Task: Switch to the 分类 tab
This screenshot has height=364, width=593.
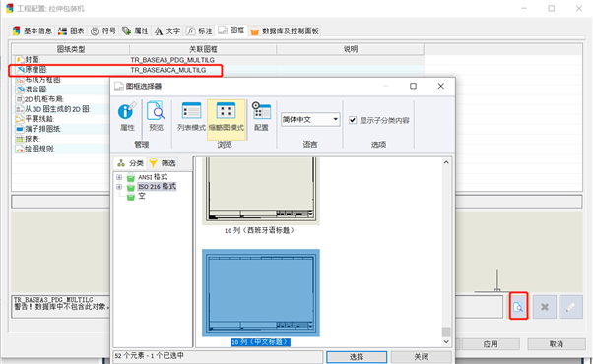Action: [x=130, y=163]
